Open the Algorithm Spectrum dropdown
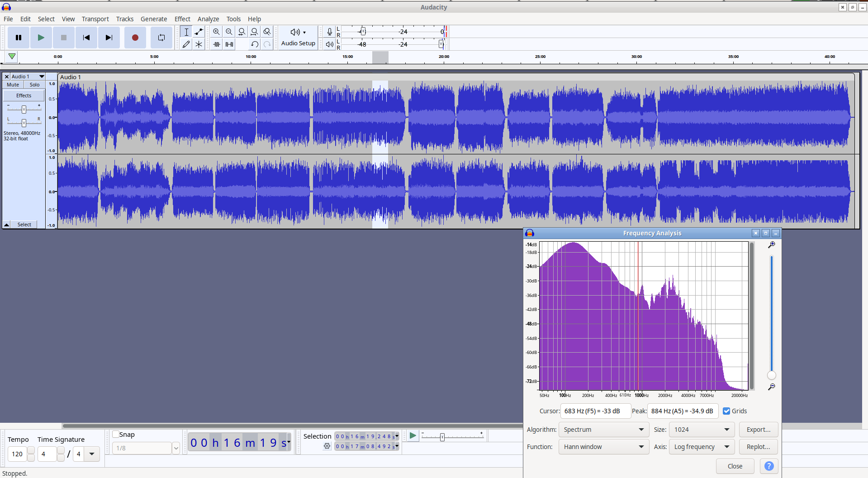 (x=603, y=430)
